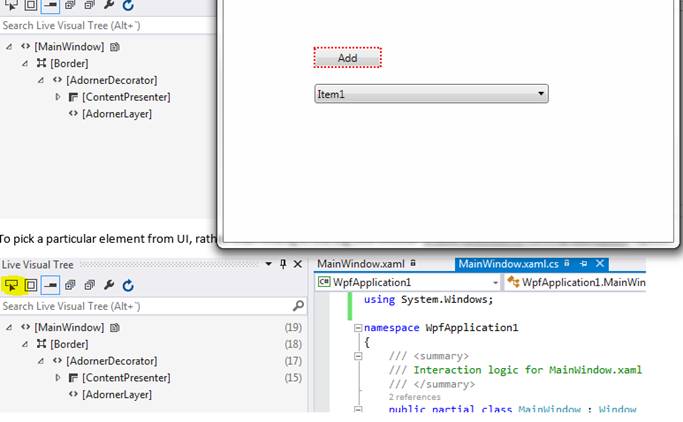Collapse [AdornerDecorator] node showing (17)

pyautogui.click(x=41, y=361)
